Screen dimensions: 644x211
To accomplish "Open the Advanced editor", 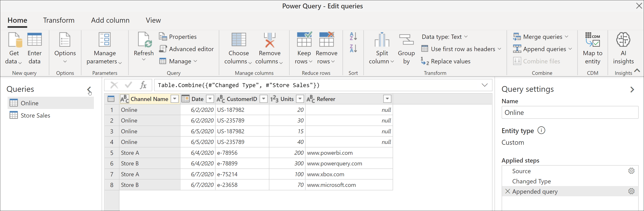I will coord(187,49).
